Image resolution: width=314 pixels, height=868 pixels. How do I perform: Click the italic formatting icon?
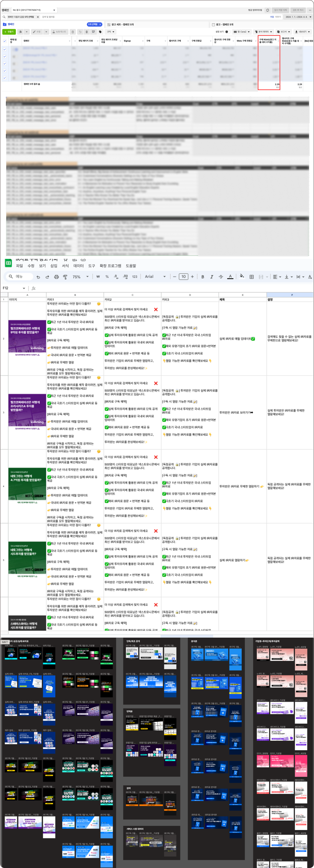[x=212, y=277]
